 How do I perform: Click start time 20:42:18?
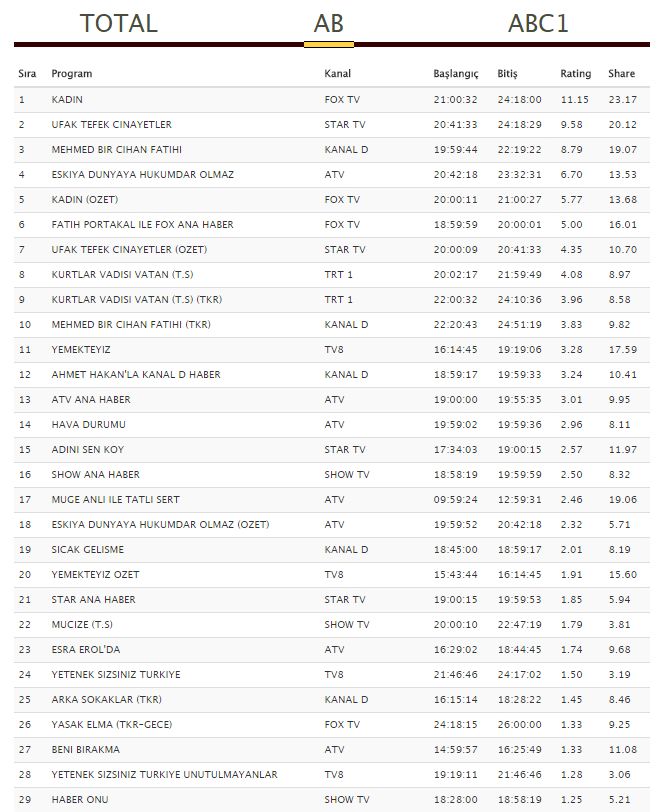456,175
